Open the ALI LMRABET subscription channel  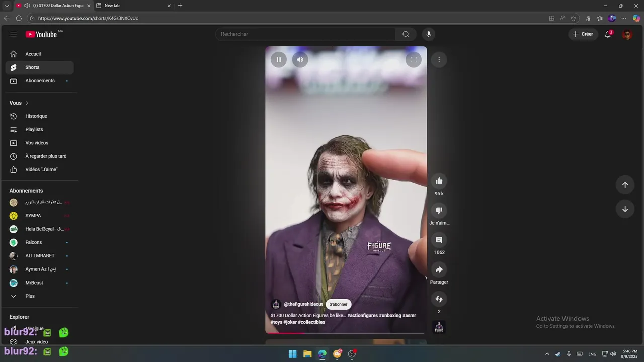[40, 256]
